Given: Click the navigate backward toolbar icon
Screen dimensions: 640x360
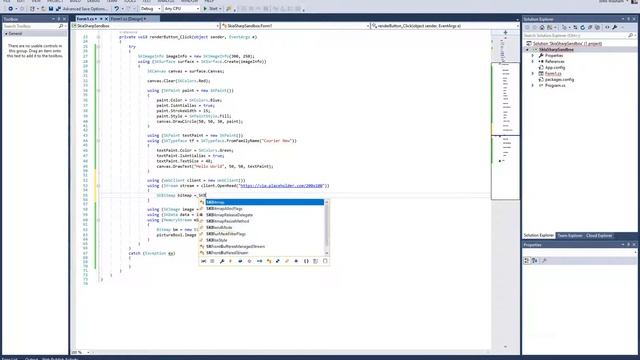Looking at the screenshot, I should pos(10,9).
